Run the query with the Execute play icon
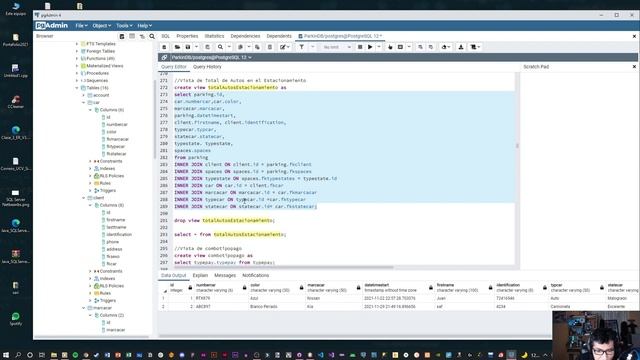 [370, 47]
